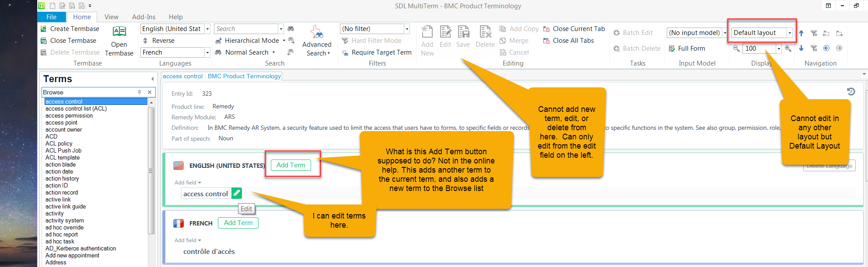Click the binoculars search icon next to Search box

290,29
